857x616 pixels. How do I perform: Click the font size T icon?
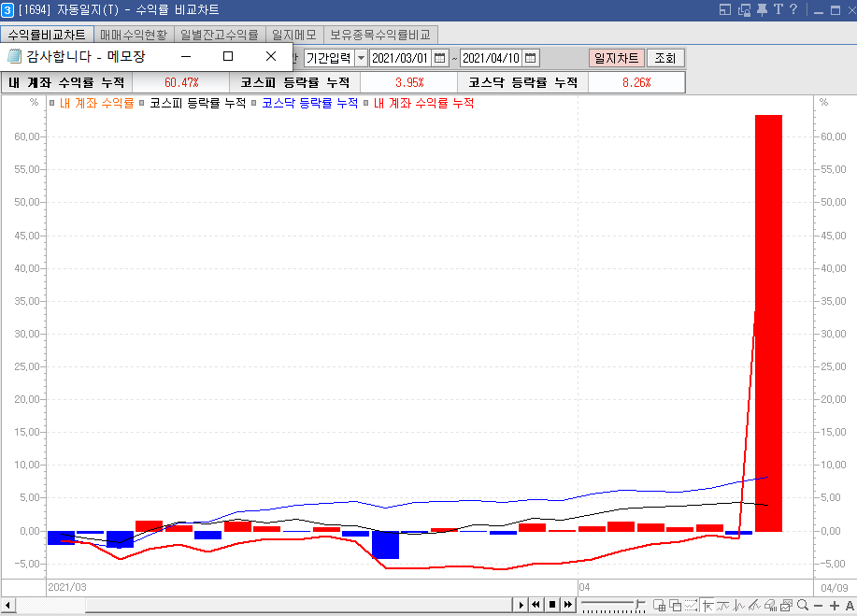click(x=778, y=10)
